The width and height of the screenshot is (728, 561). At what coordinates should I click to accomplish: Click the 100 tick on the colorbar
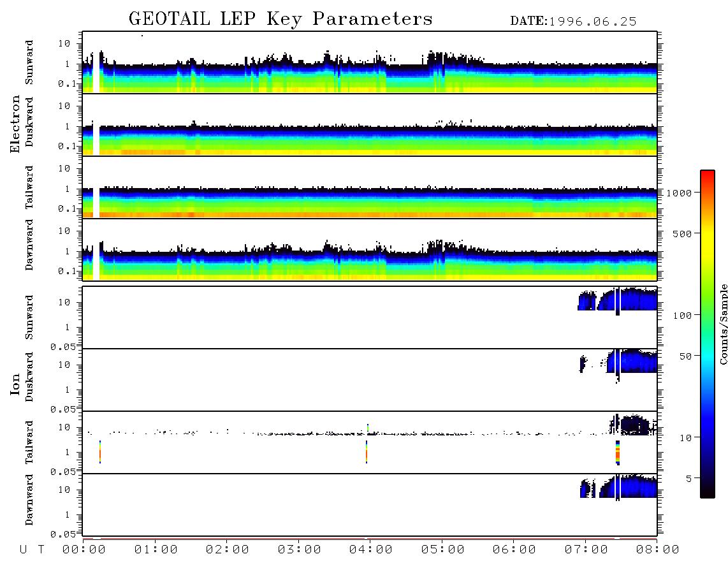[682, 316]
